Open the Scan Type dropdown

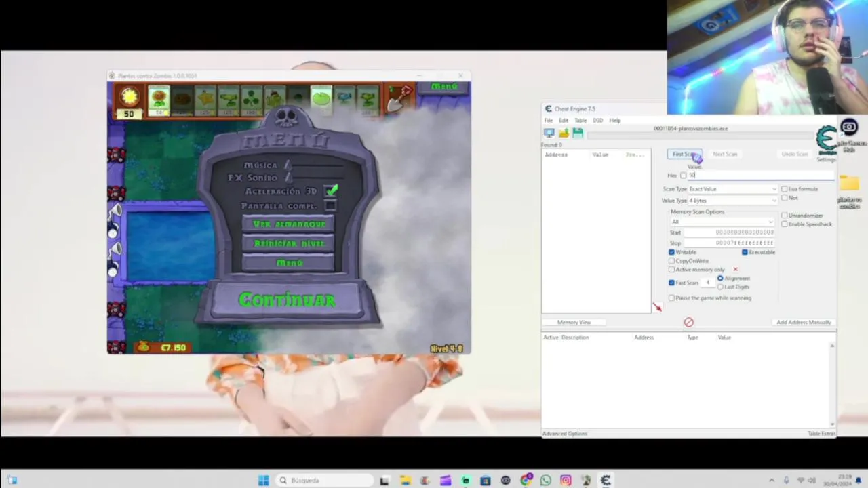pyautogui.click(x=732, y=189)
